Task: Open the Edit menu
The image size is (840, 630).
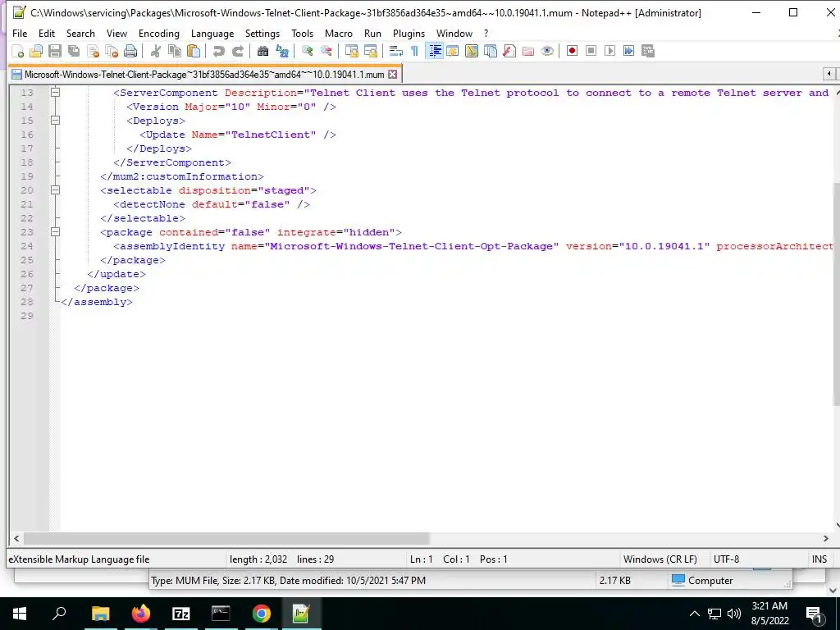Action: (x=47, y=33)
